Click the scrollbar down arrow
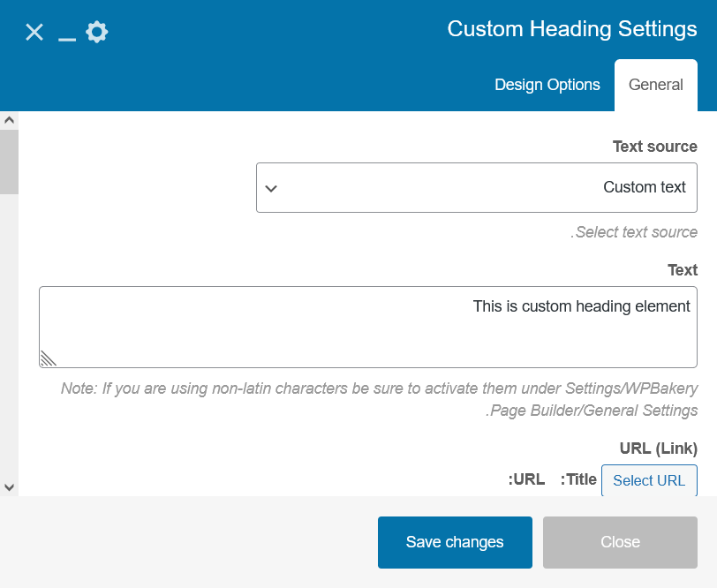 9,487
